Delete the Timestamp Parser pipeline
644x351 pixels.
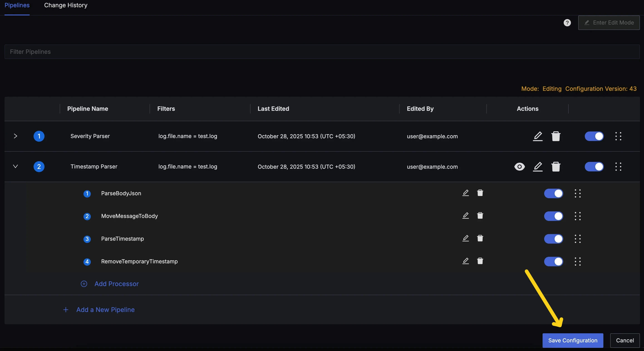coord(556,167)
